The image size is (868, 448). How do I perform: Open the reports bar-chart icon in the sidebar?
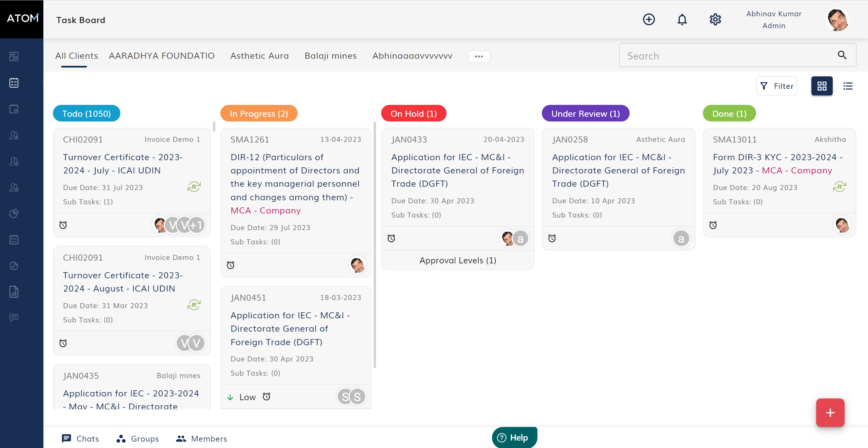[14, 292]
